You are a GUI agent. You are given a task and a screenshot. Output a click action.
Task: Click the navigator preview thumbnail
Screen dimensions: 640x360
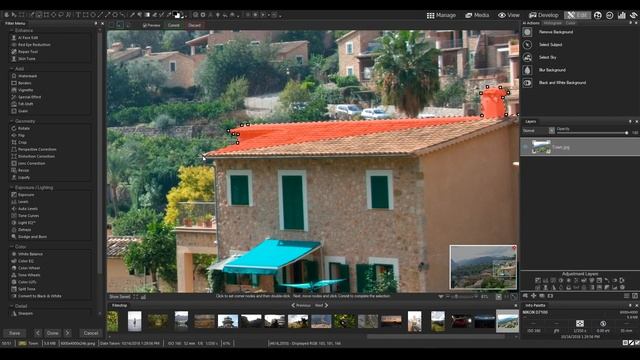click(483, 267)
